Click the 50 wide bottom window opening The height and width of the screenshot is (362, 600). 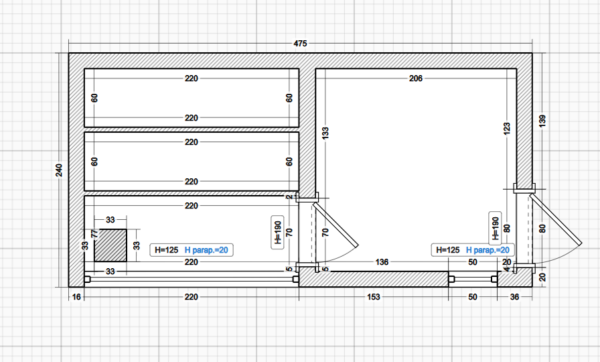pyautogui.click(x=473, y=279)
